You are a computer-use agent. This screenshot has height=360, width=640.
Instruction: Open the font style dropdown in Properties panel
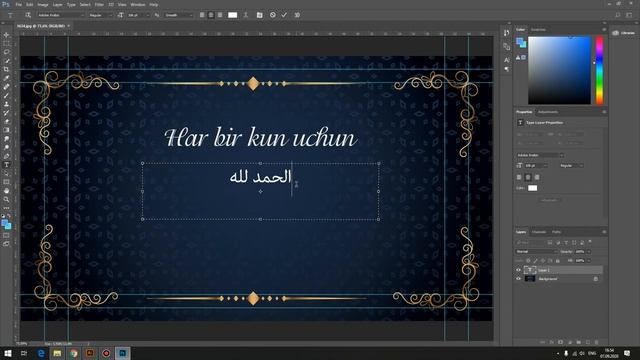click(571, 166)
